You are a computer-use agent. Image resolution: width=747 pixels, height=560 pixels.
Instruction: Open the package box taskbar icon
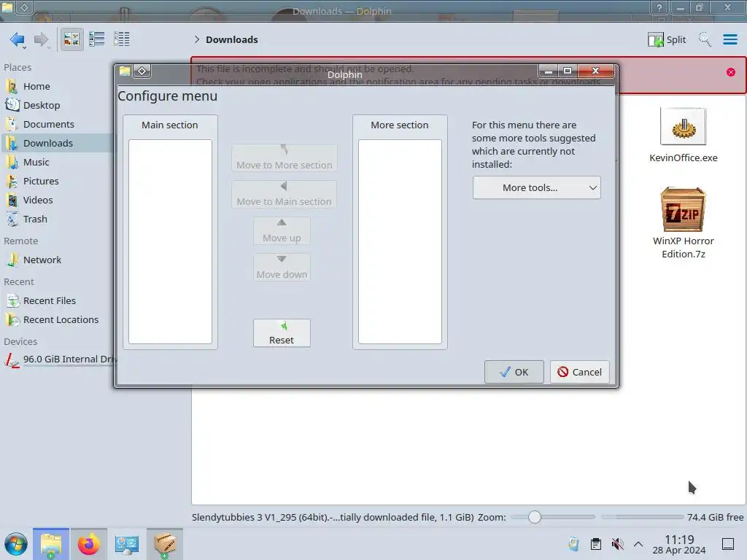coord(165,544)
